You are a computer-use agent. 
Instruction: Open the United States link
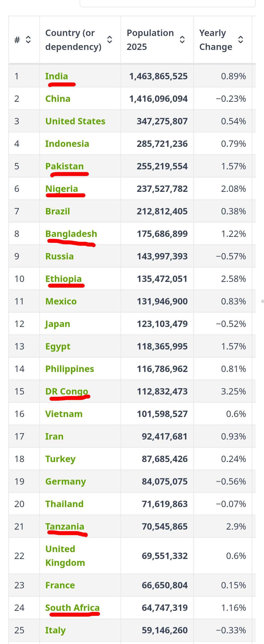(75, 121)
